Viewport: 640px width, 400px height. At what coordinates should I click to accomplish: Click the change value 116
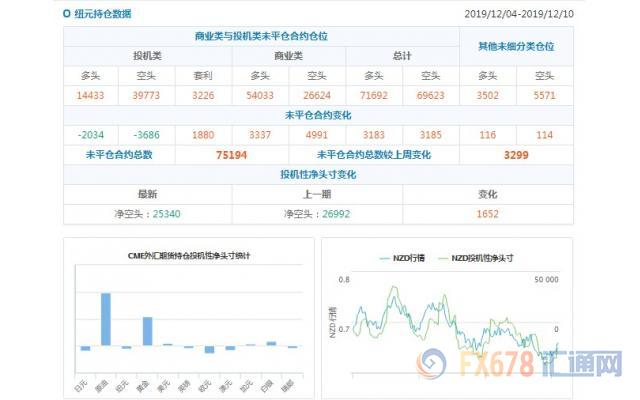pyautogui.click(x=488, y=135)
